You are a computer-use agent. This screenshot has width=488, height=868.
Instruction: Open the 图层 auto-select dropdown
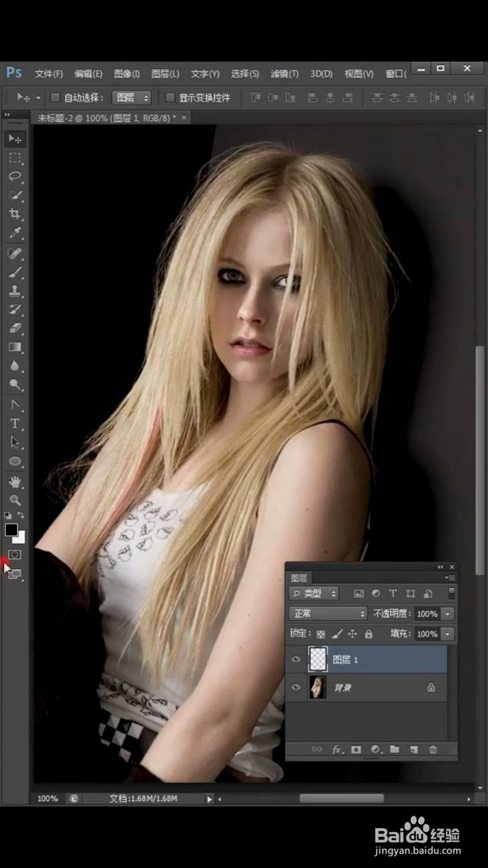click(x=131, y=98)
